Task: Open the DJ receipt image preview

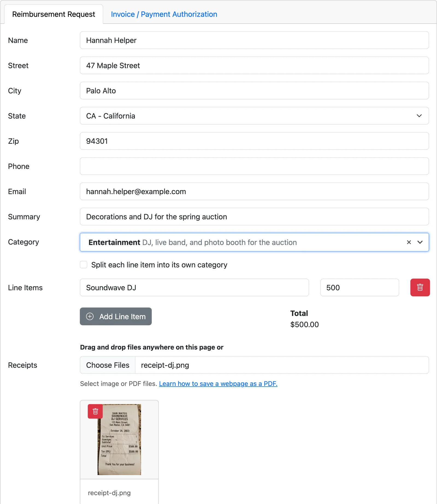Action: pos(119,440)
